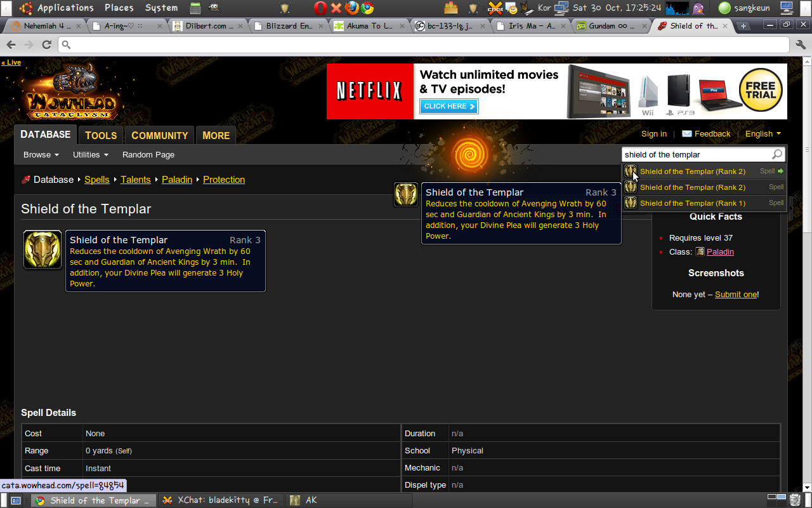Go back using the browser back arrow

pos(11,44)
